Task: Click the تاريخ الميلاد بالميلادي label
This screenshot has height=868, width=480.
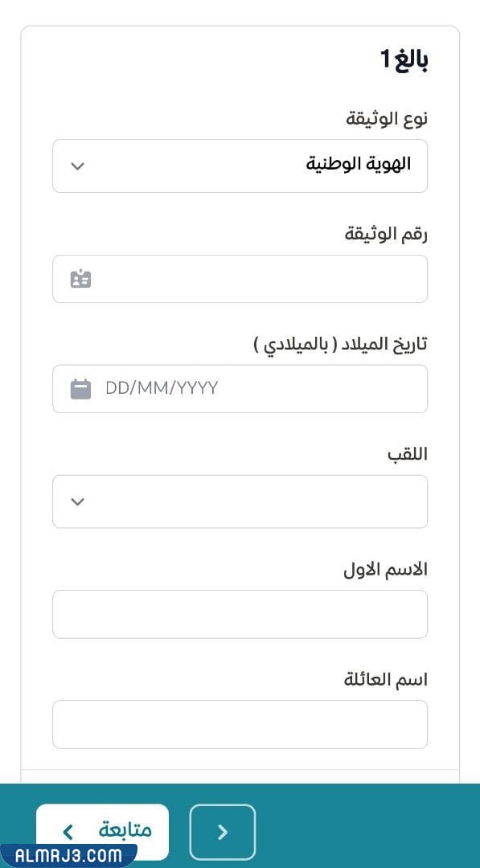Action: pos(338,343)
